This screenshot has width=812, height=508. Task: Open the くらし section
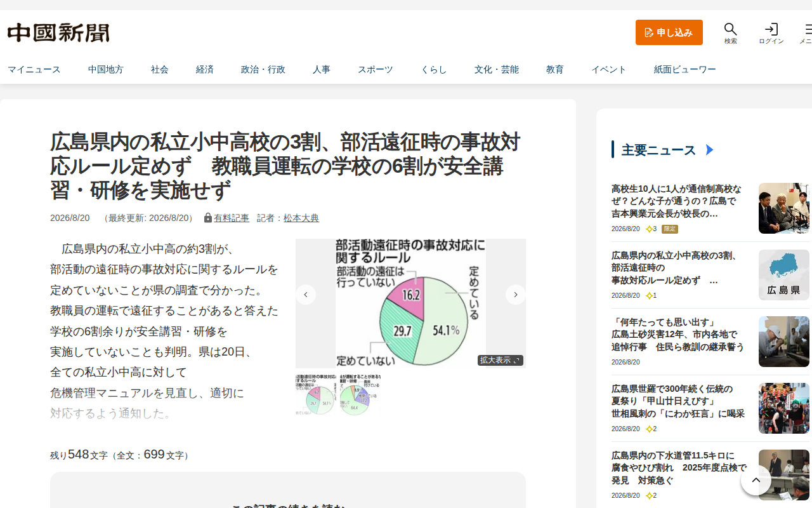click(434, 69)
